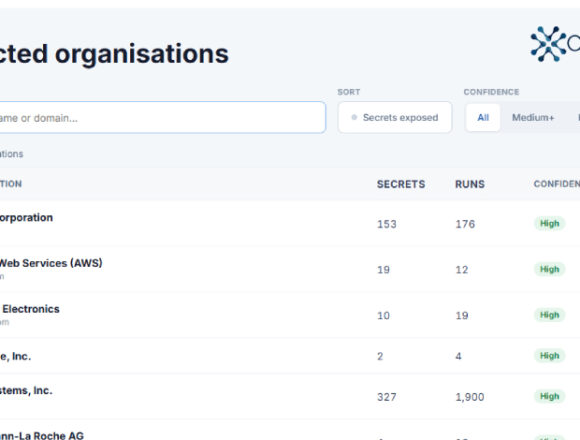This screenshot has width=580, height=440.
Task: Open the row showing 1,900 runs
Action: click(x=290, y=396)
